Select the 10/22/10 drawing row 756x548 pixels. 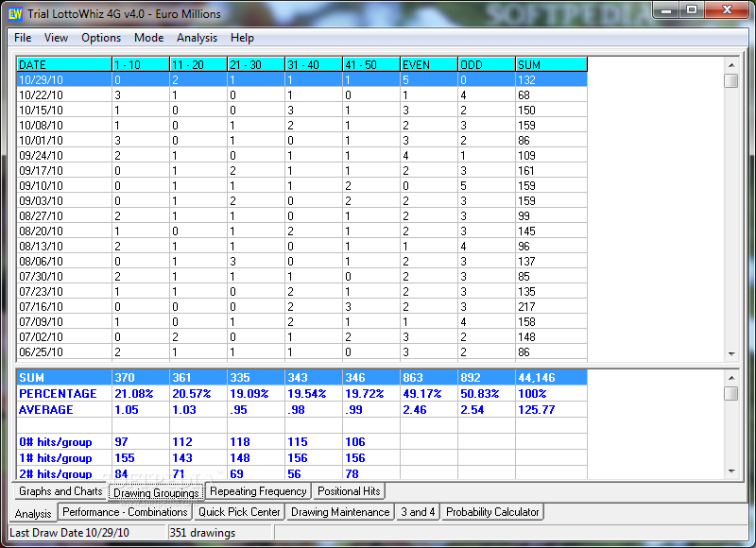point(301,94)
